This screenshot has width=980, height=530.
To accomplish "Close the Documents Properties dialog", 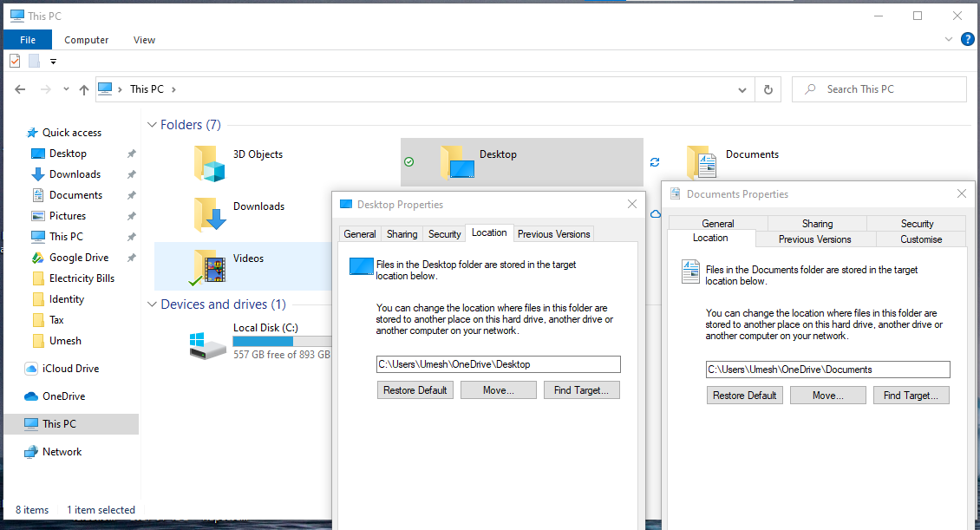I will point(961,193).
